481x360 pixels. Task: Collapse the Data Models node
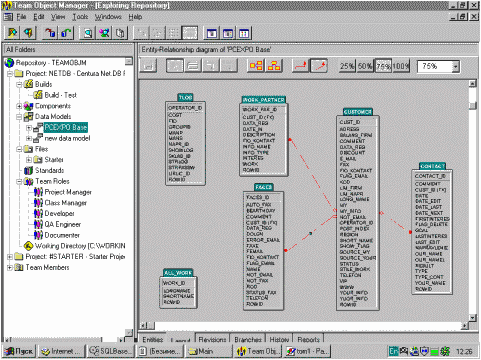tap(19, 117)
